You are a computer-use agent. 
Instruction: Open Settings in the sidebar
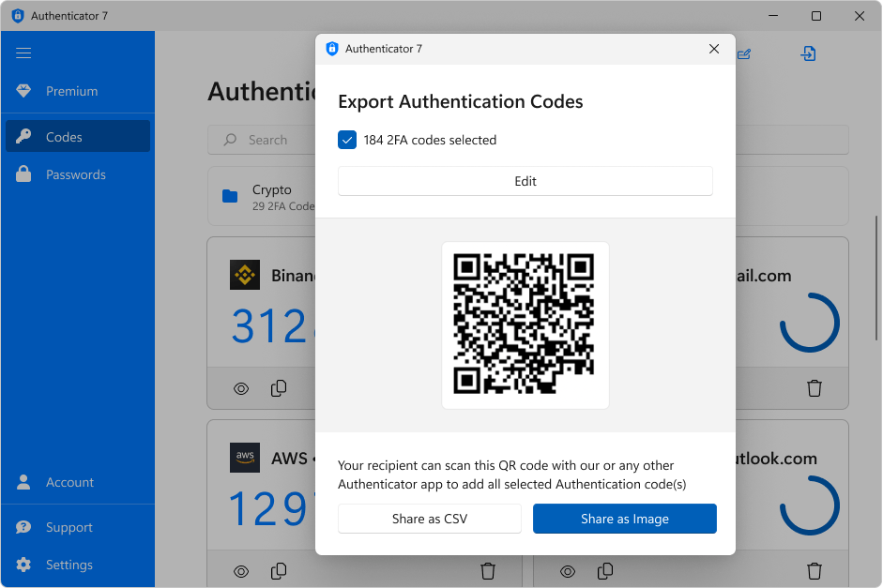78,565
